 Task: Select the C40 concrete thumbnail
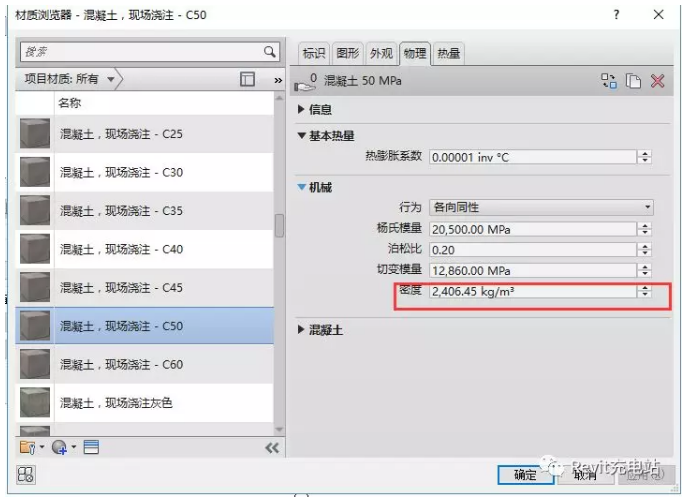[35, 249]
